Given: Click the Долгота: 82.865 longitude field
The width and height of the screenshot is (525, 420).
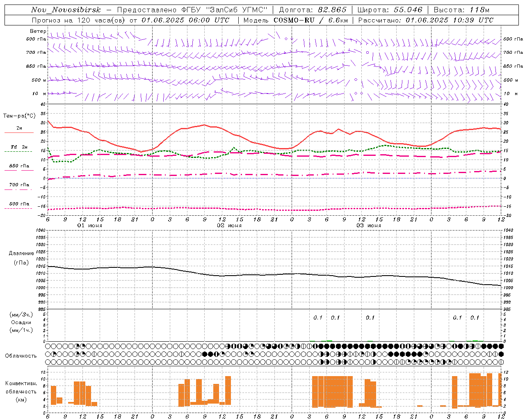Looking at the screenshot, I should tap(313, 10).
